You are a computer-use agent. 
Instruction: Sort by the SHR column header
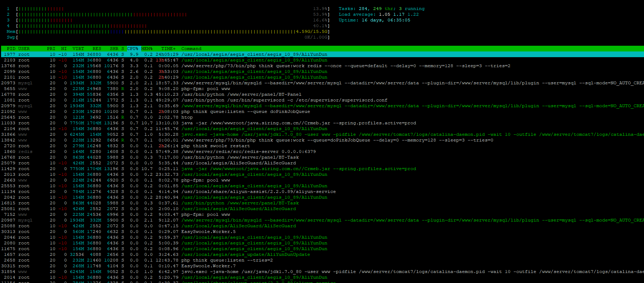tap(114, 49)
